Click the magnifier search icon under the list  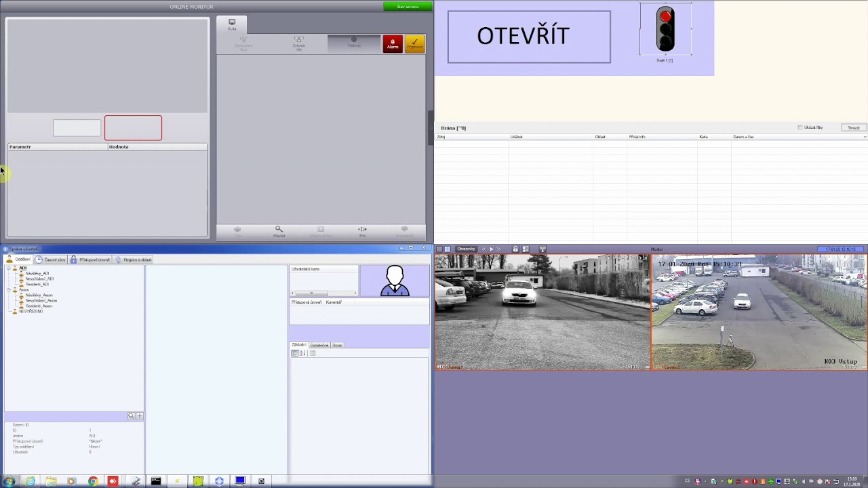279,231
